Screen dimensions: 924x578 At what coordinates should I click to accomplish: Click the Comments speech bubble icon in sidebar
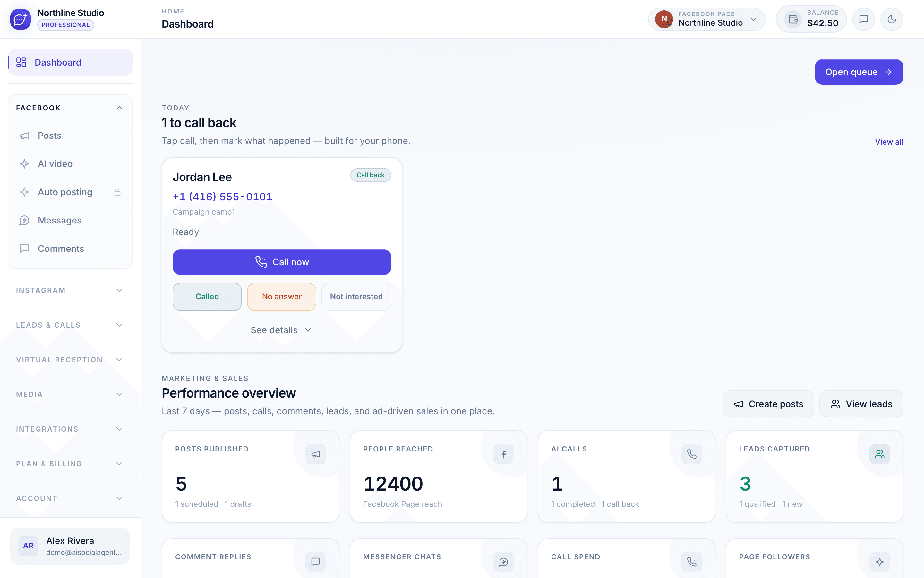(24, 249)
